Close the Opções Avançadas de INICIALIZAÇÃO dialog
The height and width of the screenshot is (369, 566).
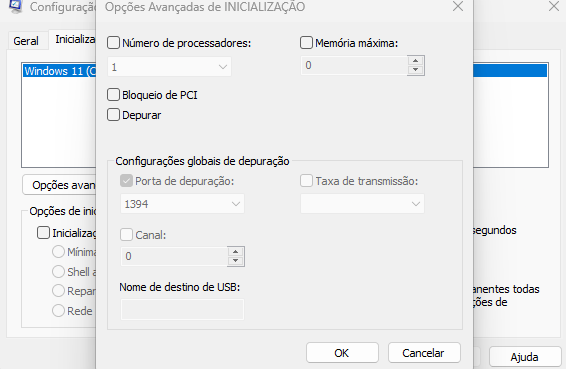click(x=458, y=6)
